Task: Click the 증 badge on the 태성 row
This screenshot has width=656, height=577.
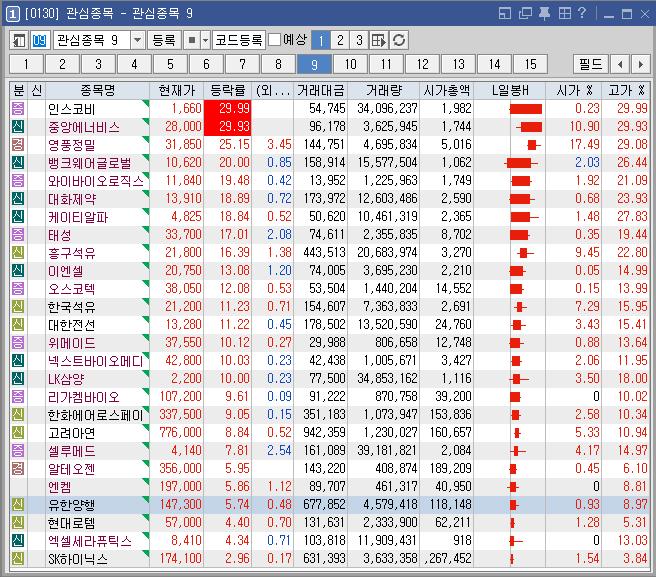Action: click(x=18, y=234)
